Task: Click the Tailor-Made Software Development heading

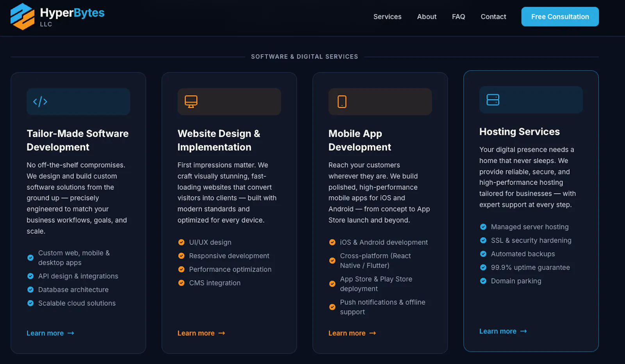Action: click(x=78, y=140)
